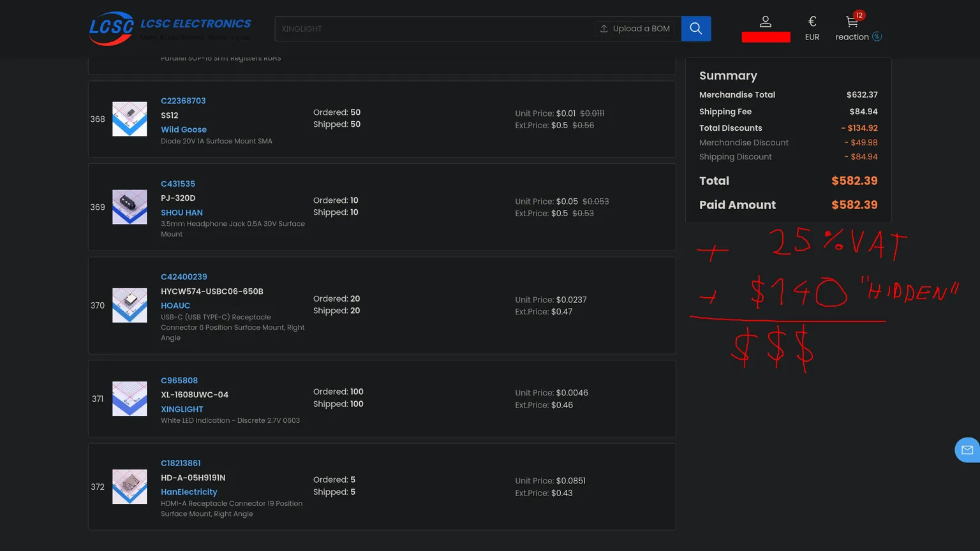Click the blue search magnifier button
Viewport: 980px width, 551px height.
(696, 29)
